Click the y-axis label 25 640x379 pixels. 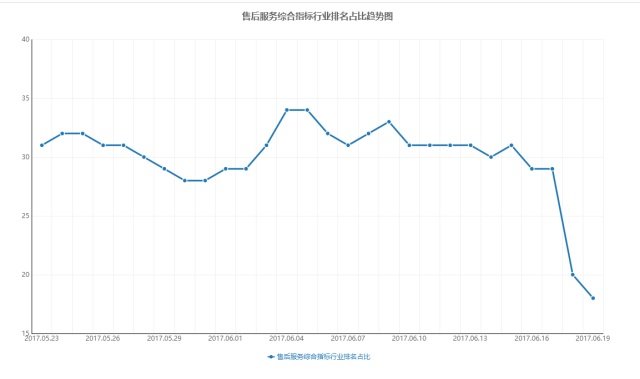[x=26, y=216]
